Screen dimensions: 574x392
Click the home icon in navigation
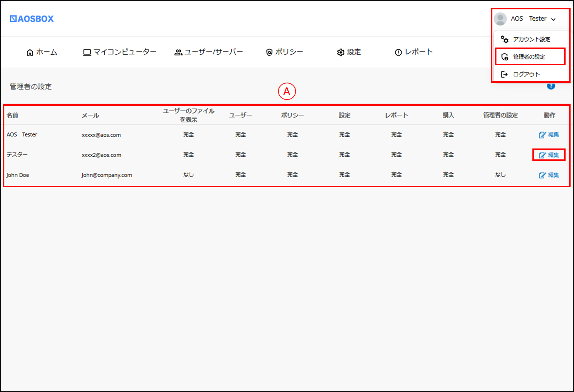tap(30, 52)
